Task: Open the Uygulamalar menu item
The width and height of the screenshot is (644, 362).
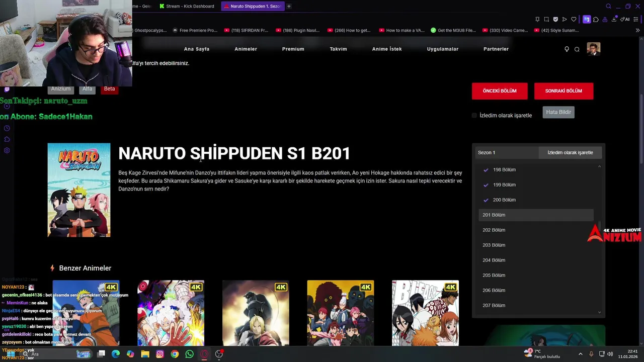Action: [443, 49]
